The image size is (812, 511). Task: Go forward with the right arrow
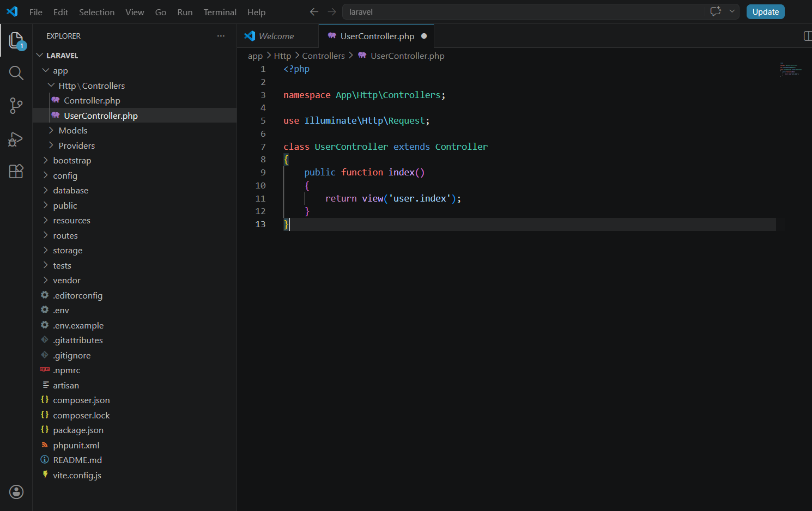tap(332, 11)
